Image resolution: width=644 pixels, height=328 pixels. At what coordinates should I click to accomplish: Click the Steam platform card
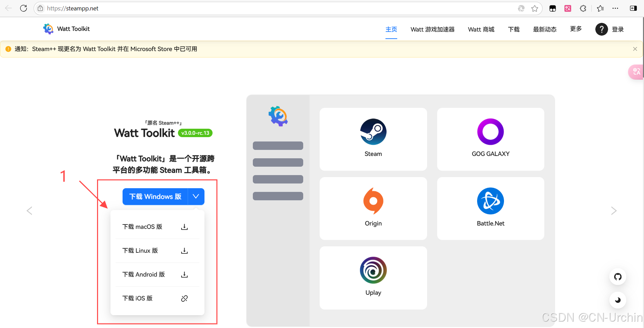click(x=373, y=139)
